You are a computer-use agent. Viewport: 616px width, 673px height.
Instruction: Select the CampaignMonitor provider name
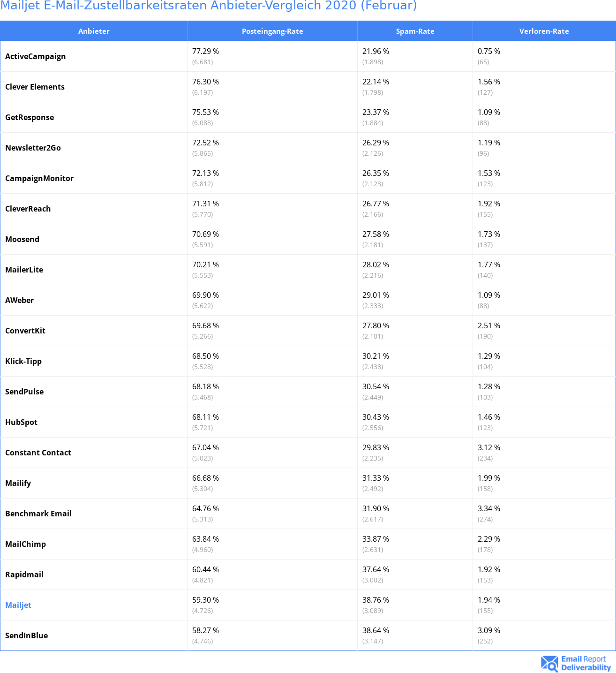39,178
